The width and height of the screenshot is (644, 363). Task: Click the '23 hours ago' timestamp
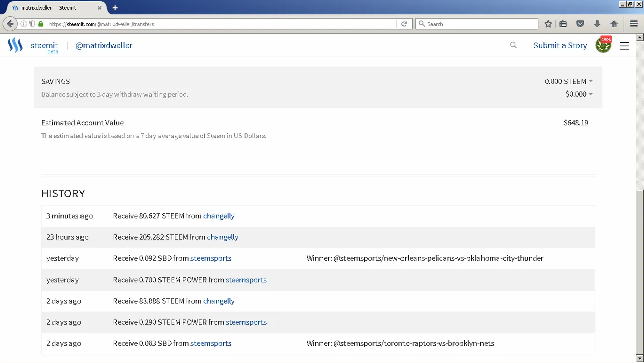[x=67, y=237]
